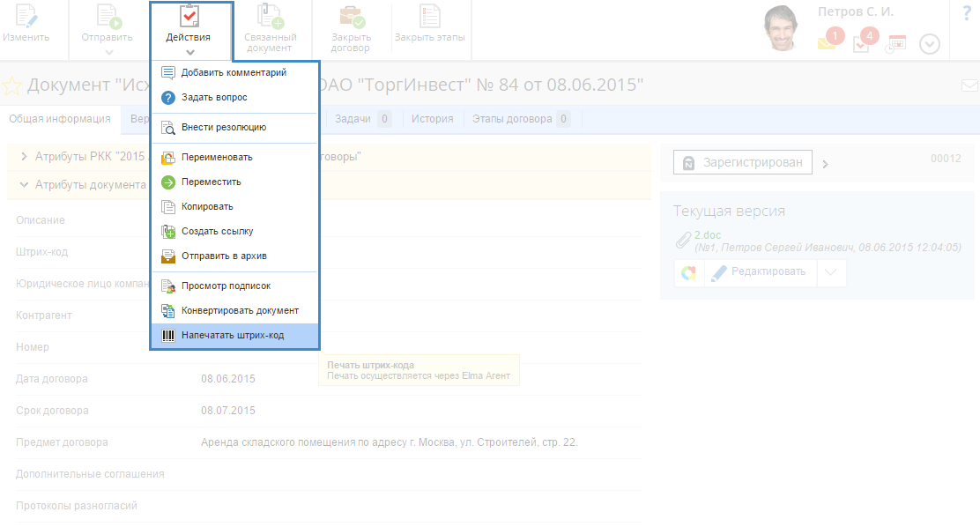Click the envelope icon at right of document title
The image size is (980, 527).
(970, 85)
